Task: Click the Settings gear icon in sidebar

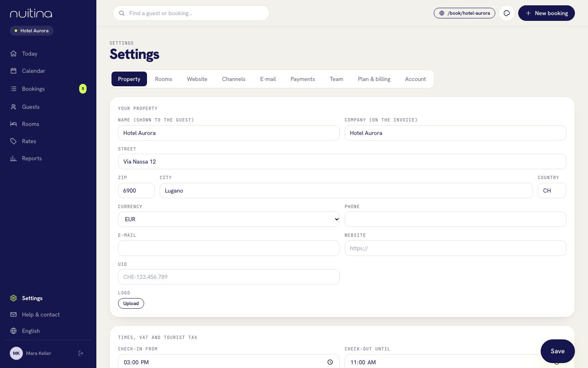Action: tap(13, 298)
